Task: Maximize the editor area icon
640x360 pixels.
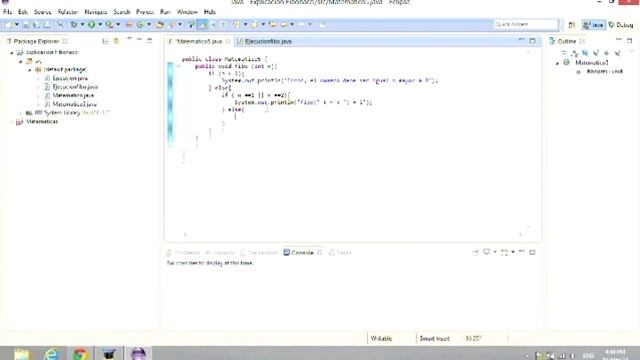Action: click(x=532, y=41)
